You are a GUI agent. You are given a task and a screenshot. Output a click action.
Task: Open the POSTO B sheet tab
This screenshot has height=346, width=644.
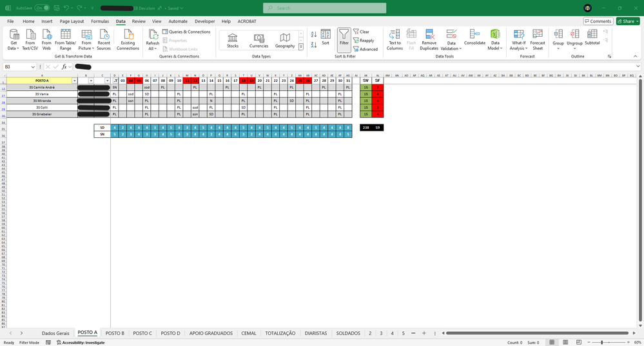click(115, 333)
